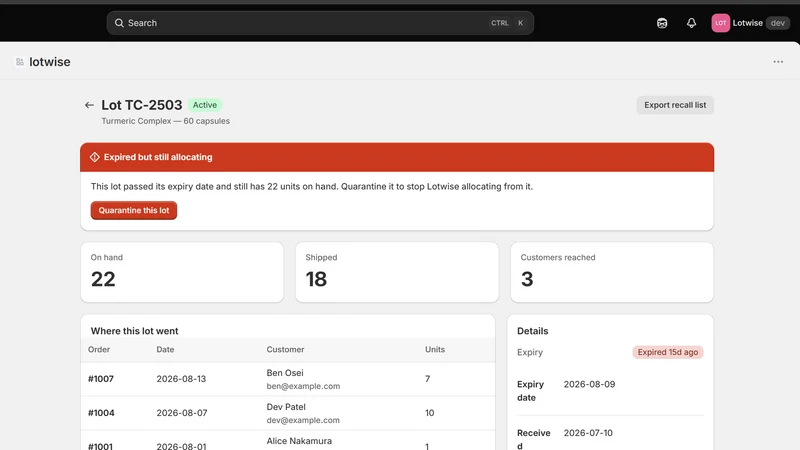Screen dimensions: 800x450
Task: Click the Expired 15d ago badge
Action: point(668,352)
